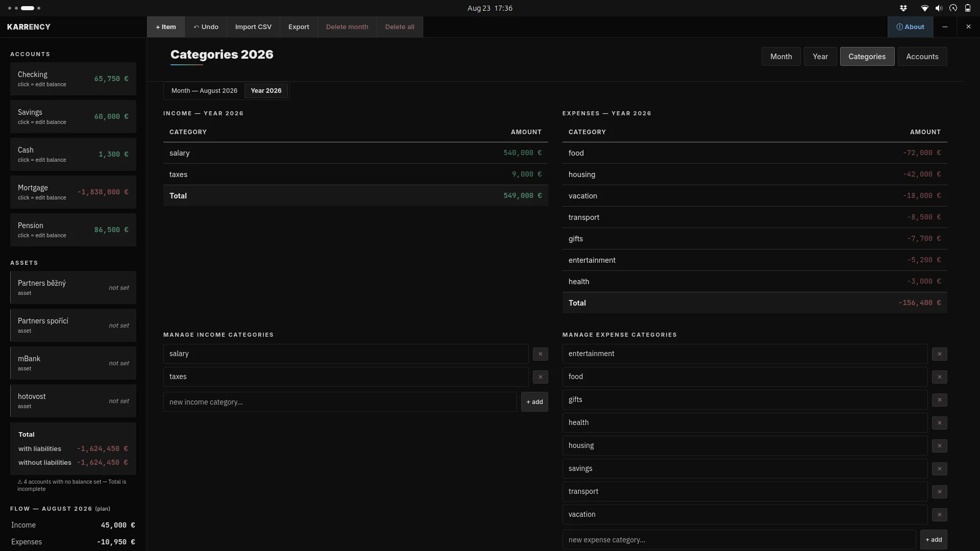Delete the housing expense category
Screen dimensions: 980x551
[x=939, y=446]
